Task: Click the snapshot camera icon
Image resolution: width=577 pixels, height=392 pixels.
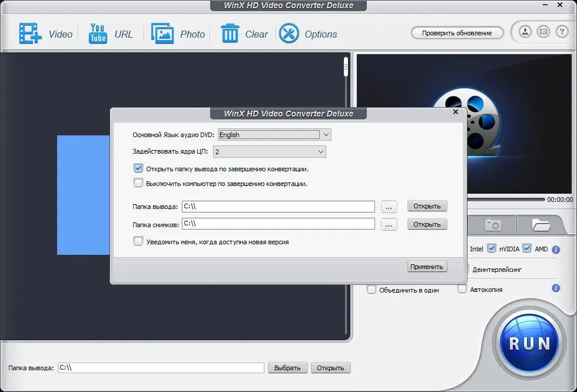Action: click(x=493, y=224)
